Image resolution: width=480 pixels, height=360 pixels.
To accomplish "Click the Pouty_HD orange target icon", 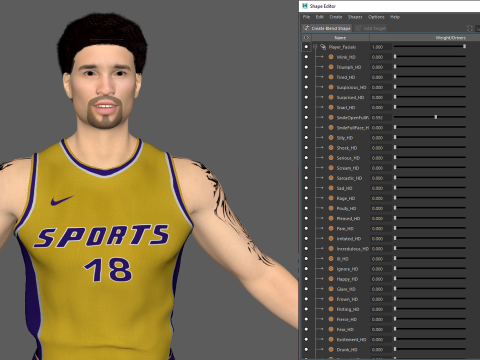I will click(x=331, y=208).
